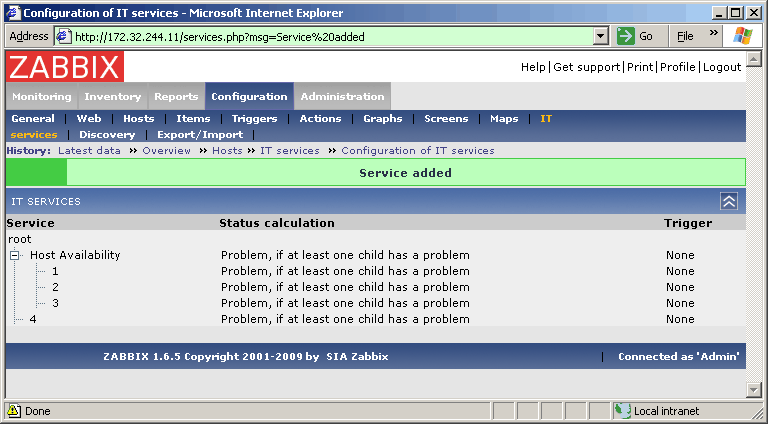Click the ZABBIX logo
This screenshot has width=768, height=424.
coord(65,67)
